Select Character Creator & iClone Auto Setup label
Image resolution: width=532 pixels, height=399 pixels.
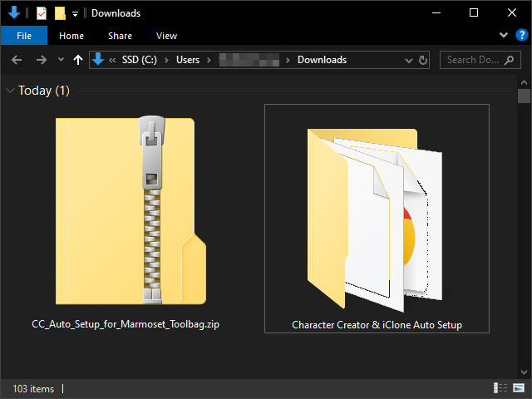point(377,325)
